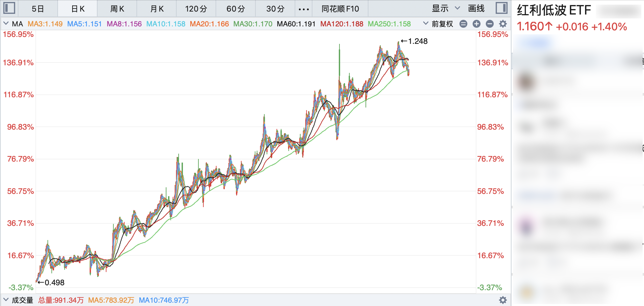This screenshot has height=306, width=644.
Task: Switch to the 周K weekly tab
Action: tap(117, 9)
